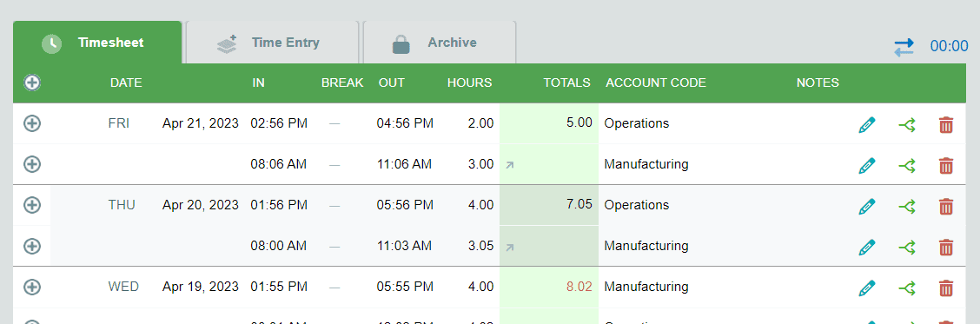Edit the Apr 19 Manufacturing entry

coord(867,288)
